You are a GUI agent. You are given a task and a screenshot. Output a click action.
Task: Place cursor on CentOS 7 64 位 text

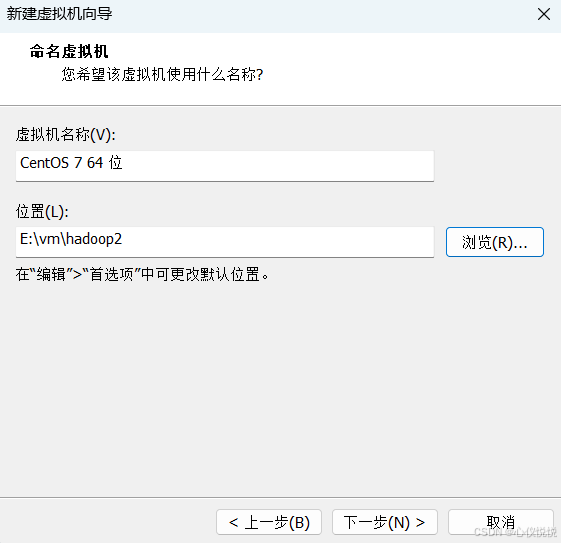point(71,163)
